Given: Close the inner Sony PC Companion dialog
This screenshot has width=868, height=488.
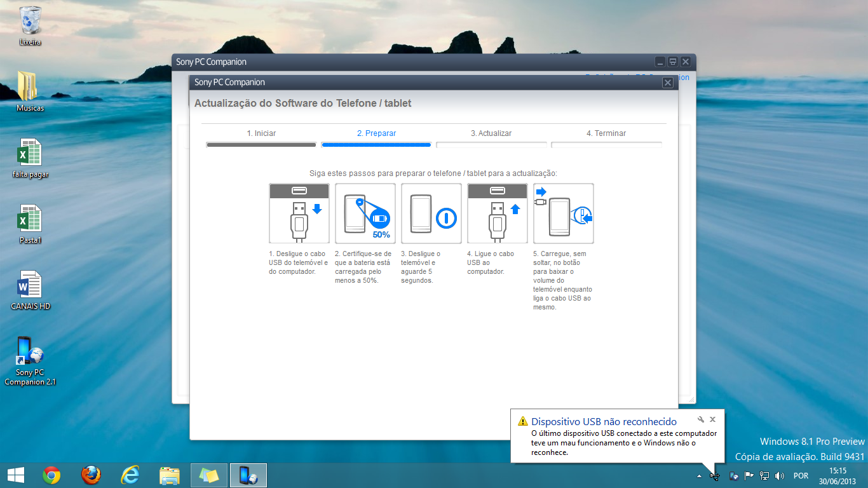Looking at the screenshot, I should (667, 83).
